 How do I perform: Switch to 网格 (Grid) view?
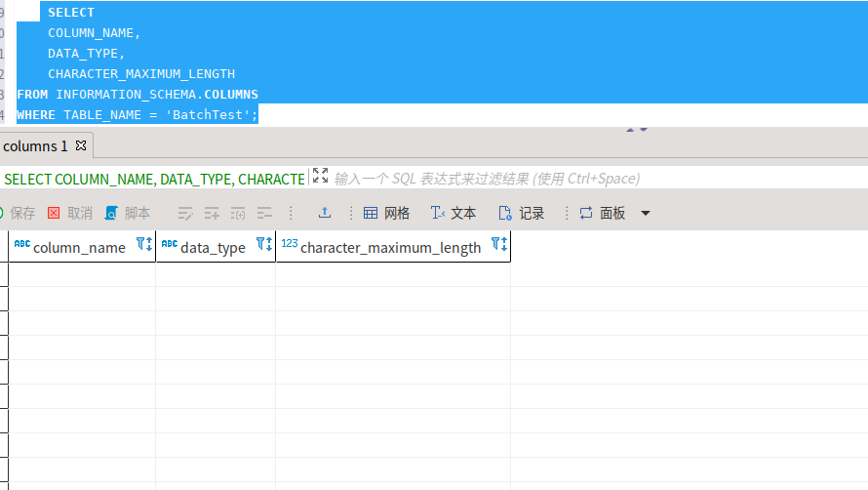[386, 213]
